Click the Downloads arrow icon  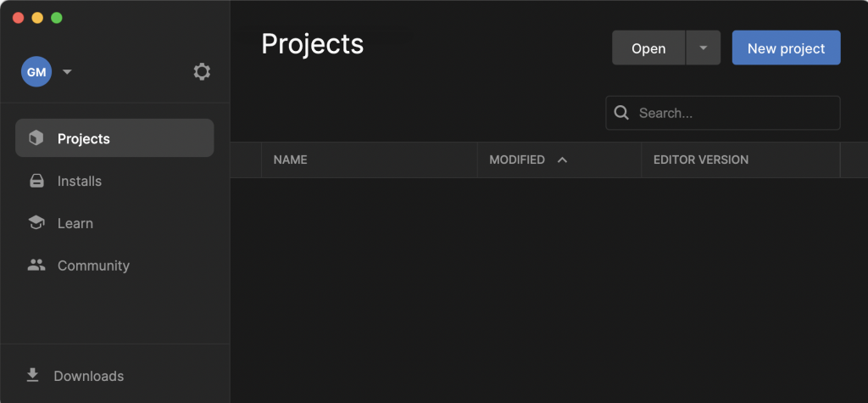point(33,375)
